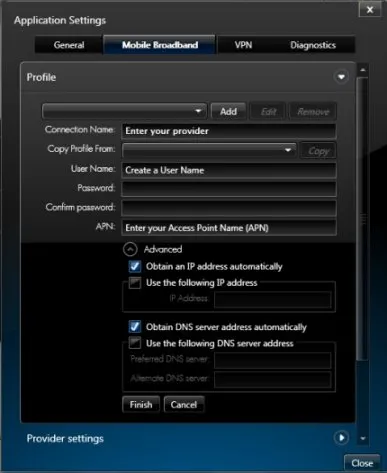Click the Provider settings heading text
The width and height of the screenshot is (387, 473).
click(65, 438)
